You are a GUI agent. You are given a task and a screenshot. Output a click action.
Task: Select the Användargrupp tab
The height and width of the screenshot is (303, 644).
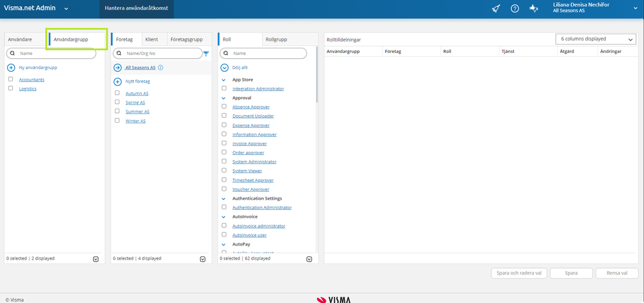[x=77, y=39]
